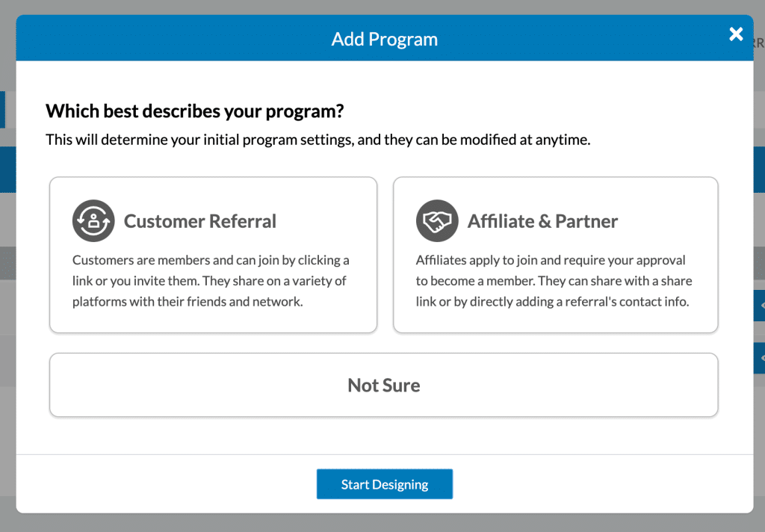Viewport: 765px width, 532px height.
Task: Click the settings description text under the heading
Action: pyautogui.click(x=318, y=139)
